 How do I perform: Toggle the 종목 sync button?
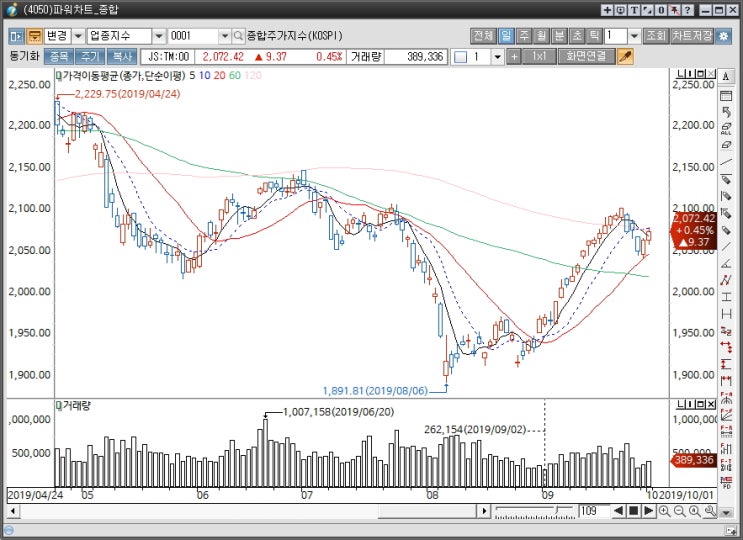coord(58,57)
